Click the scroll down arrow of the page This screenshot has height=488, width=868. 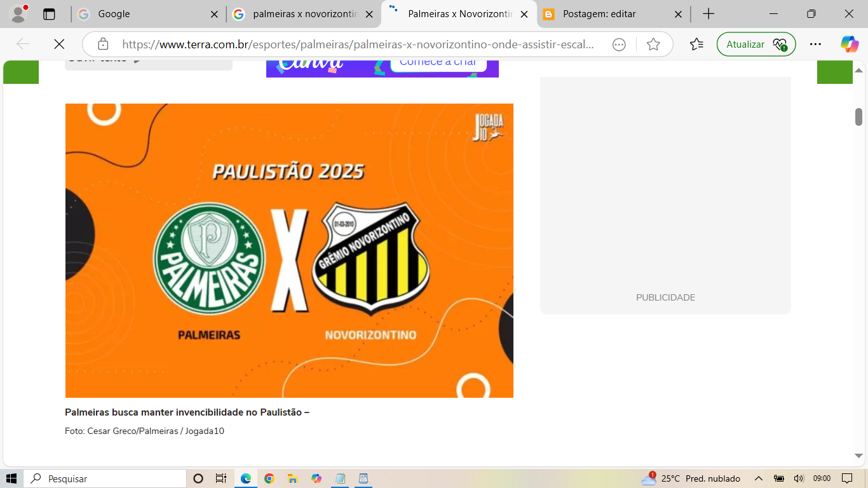tap(858, 456)
